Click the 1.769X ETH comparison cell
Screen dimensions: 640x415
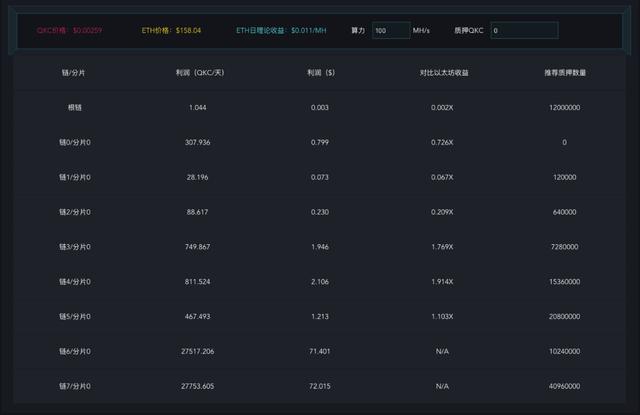pyautogui.click(x=442, y=247)
